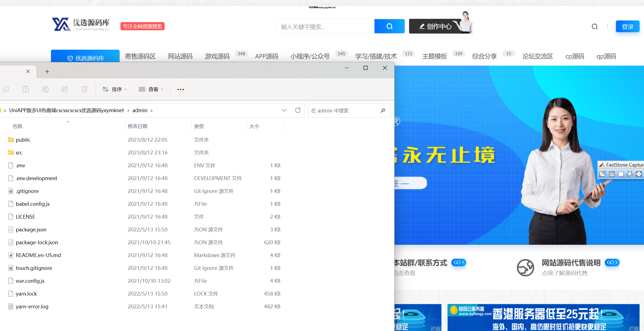Image resolution: width=644 pixels, height=331 pixels.
Task: Select the vue.config.js file
Action: 30,281
